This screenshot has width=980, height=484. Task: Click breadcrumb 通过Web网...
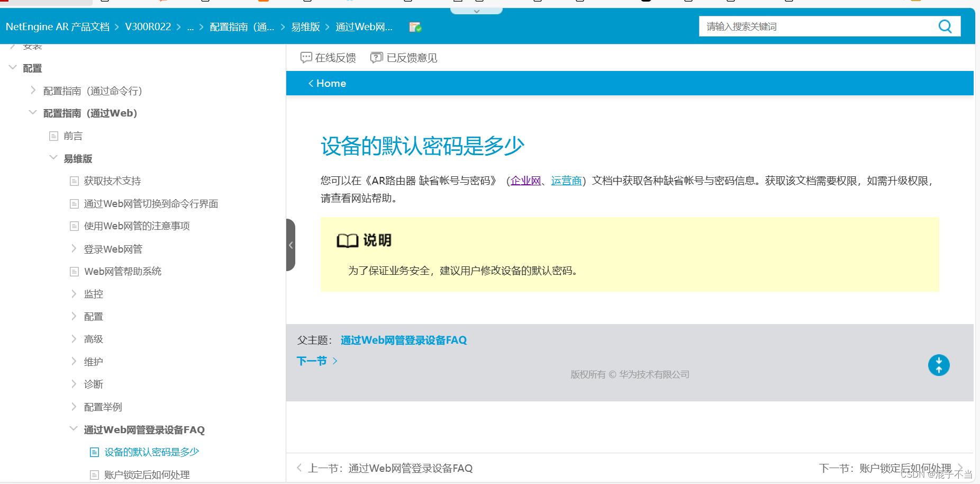364,26
